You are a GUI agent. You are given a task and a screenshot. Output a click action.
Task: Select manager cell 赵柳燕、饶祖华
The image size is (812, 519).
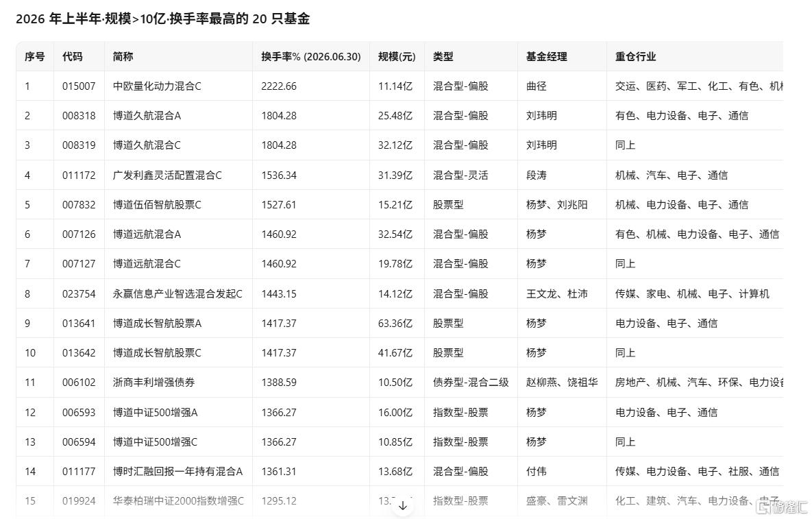[562, 383]
